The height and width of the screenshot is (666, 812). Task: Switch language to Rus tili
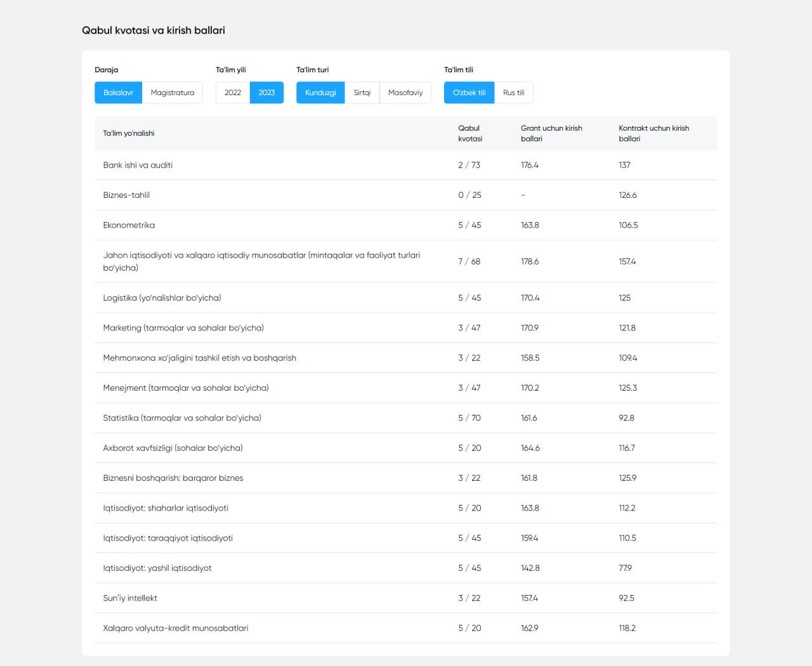point(514,93)
